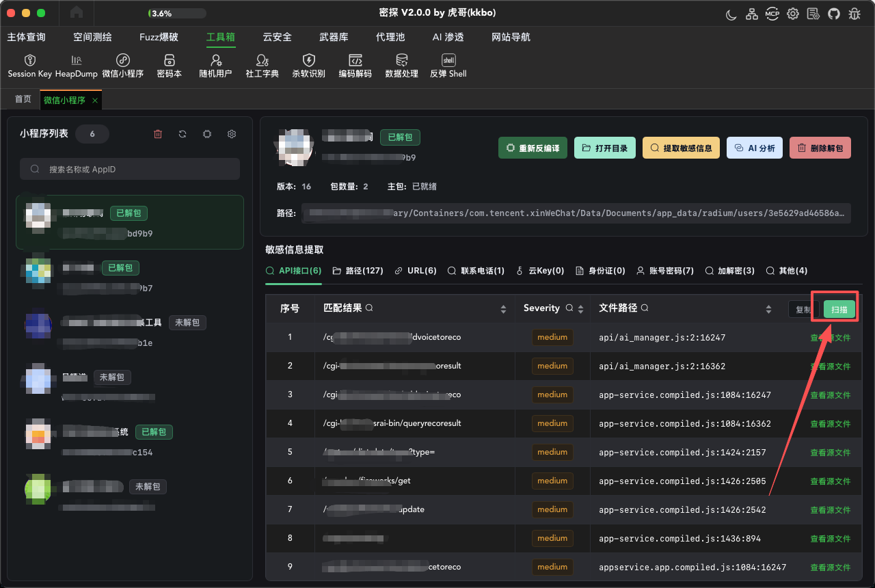Open the Session Key tool
The width and height of the screenshot is (875, 588).
(30, 66)
